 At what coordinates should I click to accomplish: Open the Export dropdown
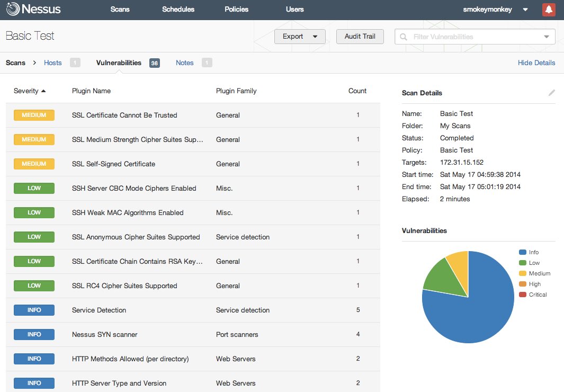[300, 37]
